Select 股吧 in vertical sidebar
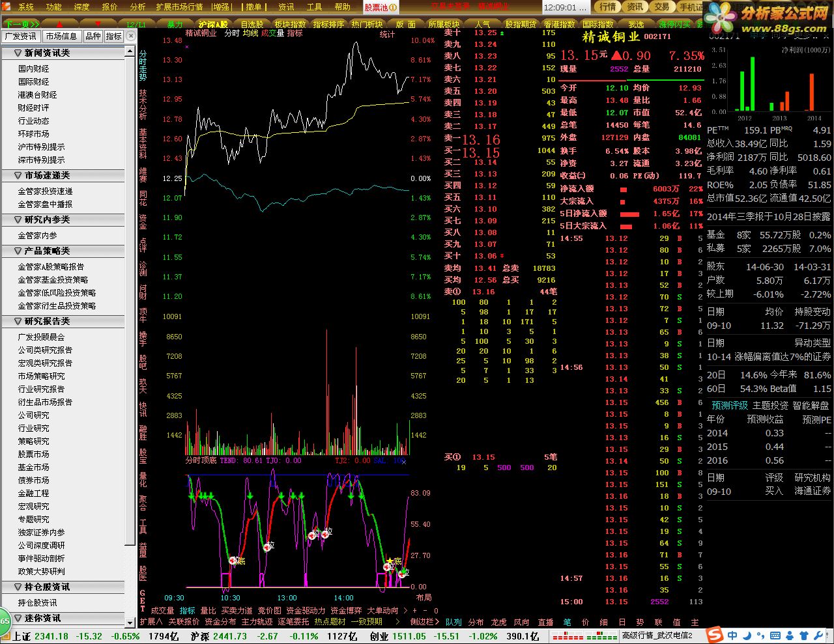The image size is (834, 644). (143, 363)
